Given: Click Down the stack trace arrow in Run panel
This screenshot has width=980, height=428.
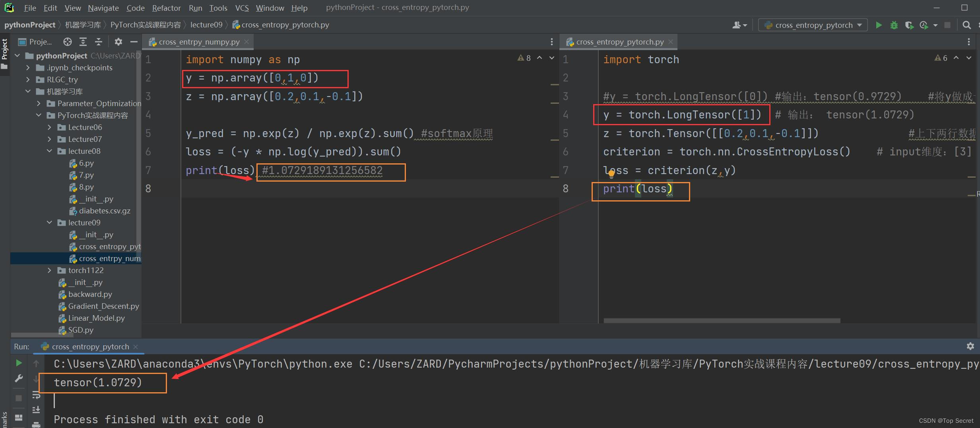Looking at the screenshot, I should click(x=36, y=378).
